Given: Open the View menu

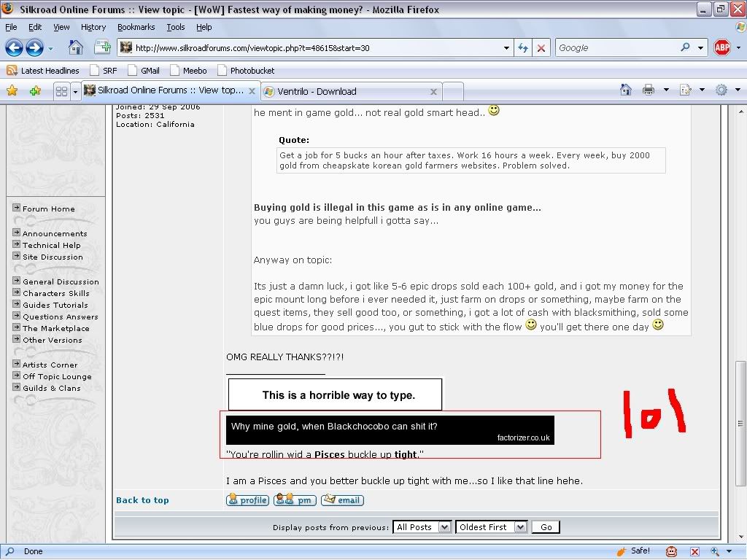Looking at the screenshot, I should click(61, 27).
